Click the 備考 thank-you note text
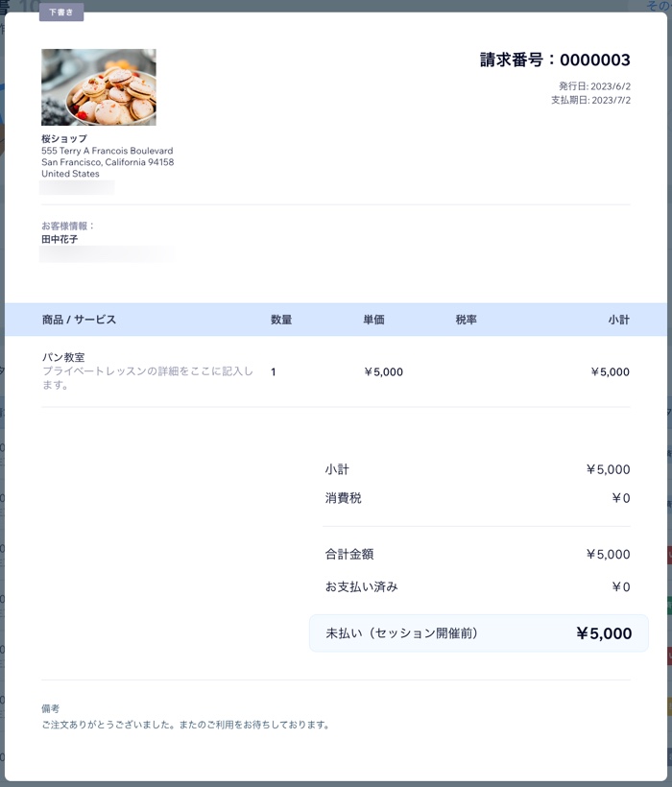Viewport: 672px width, 787px height. (x=185, y=725)
